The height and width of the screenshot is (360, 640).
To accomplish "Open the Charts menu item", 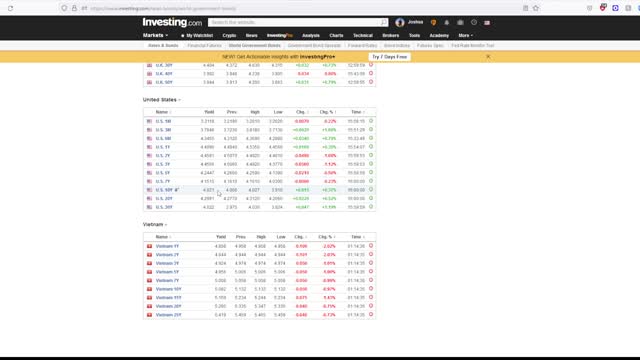I will (336, 36).
